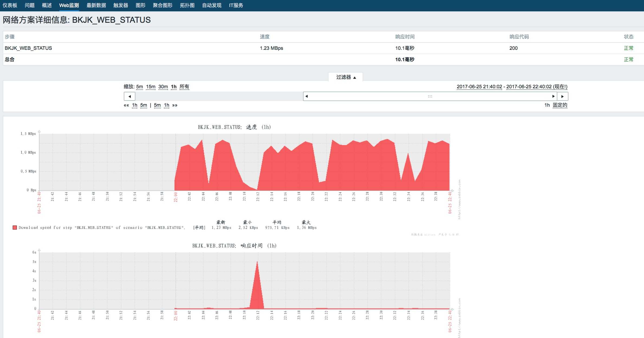
Task: Open the 拓扑图 maps page
Action: (187, 5)
